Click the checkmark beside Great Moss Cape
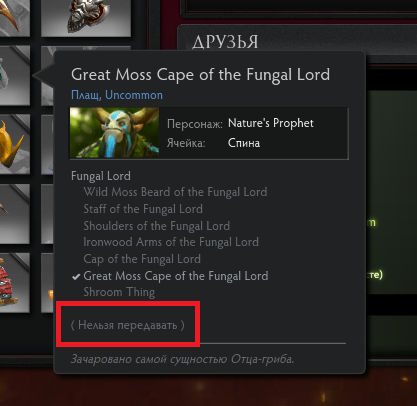This screenshot has width=417, height=406. (x=76, y=276)
